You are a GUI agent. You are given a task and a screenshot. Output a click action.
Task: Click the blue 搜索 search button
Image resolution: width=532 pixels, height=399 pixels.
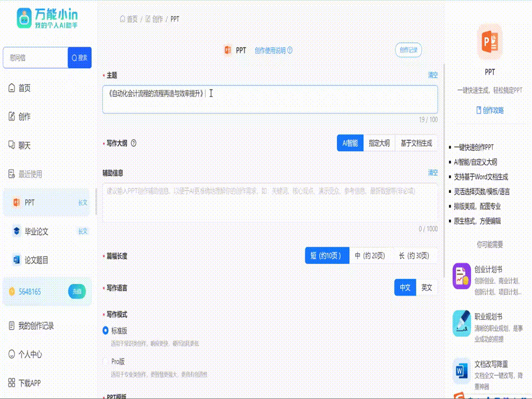79,58
